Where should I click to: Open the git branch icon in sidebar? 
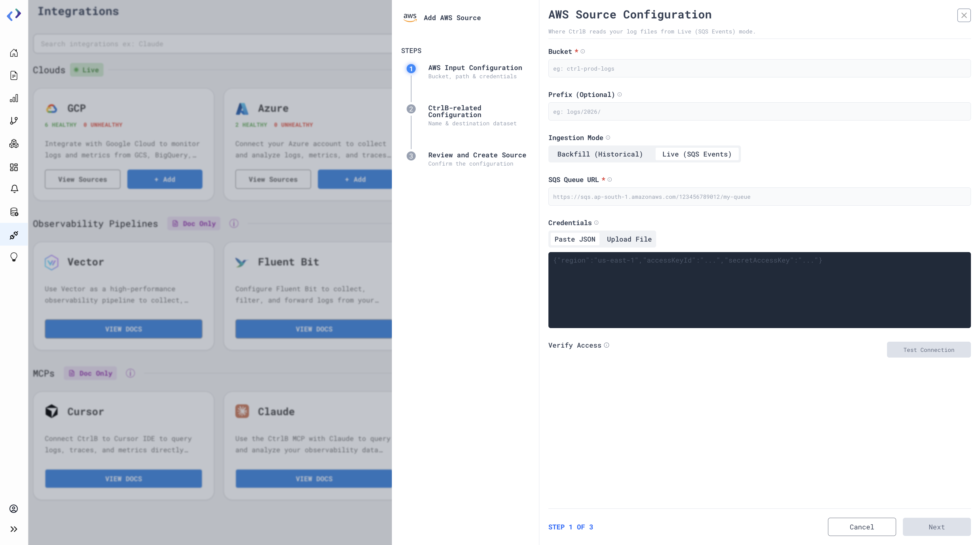pos(14,121)
